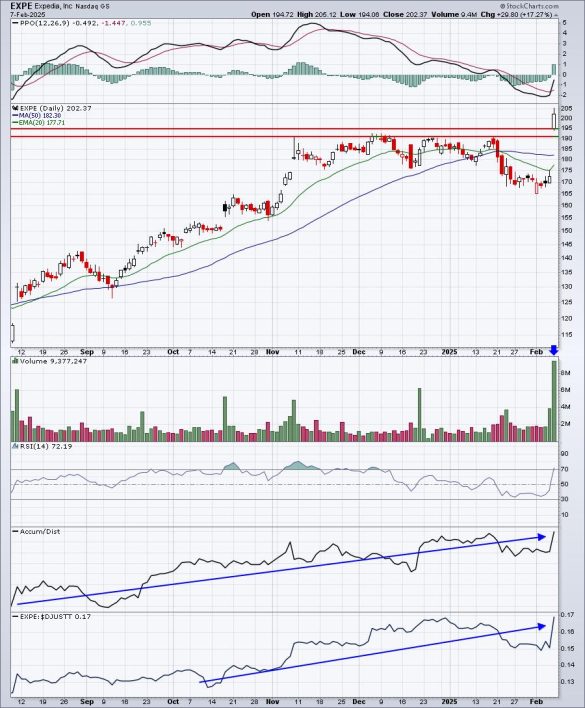
Task: Click the blue down arrow marker above volume
Action: click(x=554, y=350)
